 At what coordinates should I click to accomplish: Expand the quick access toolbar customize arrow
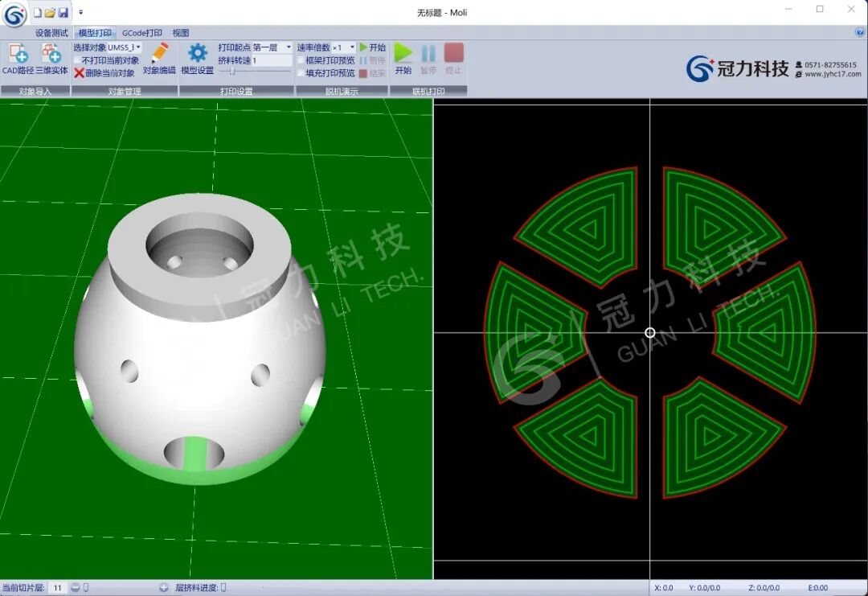[x=81, y=12]
